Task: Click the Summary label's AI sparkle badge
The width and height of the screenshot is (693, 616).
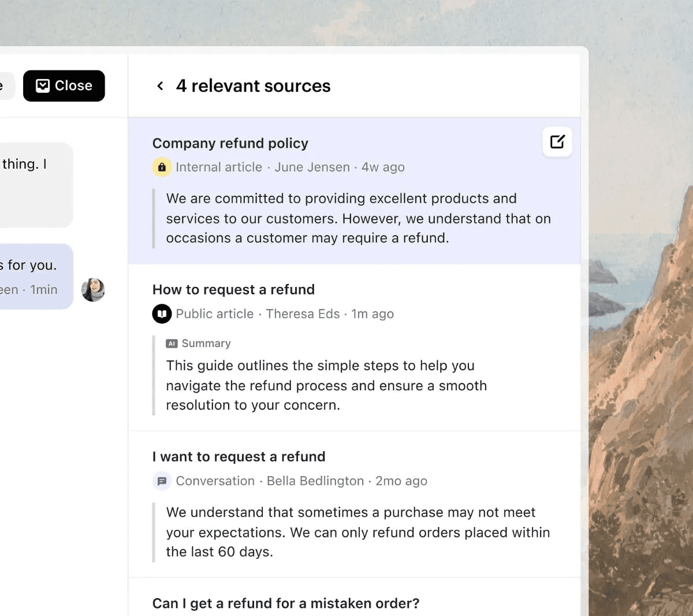Action: click(171, 343)
